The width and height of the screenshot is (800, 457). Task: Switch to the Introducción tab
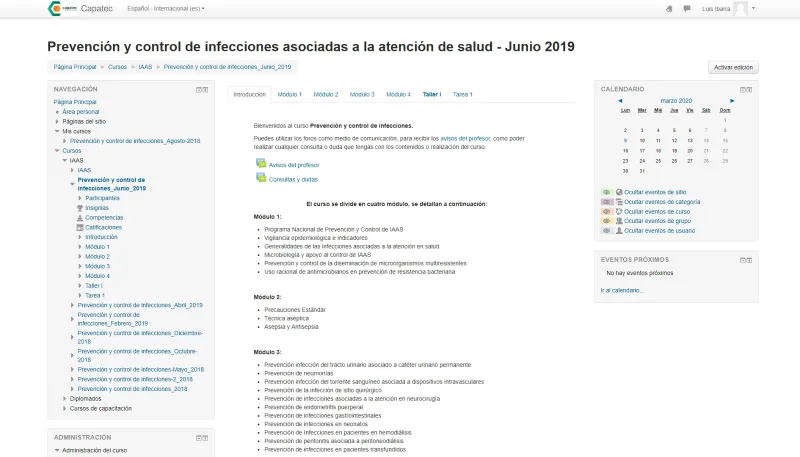click(249, 94)
